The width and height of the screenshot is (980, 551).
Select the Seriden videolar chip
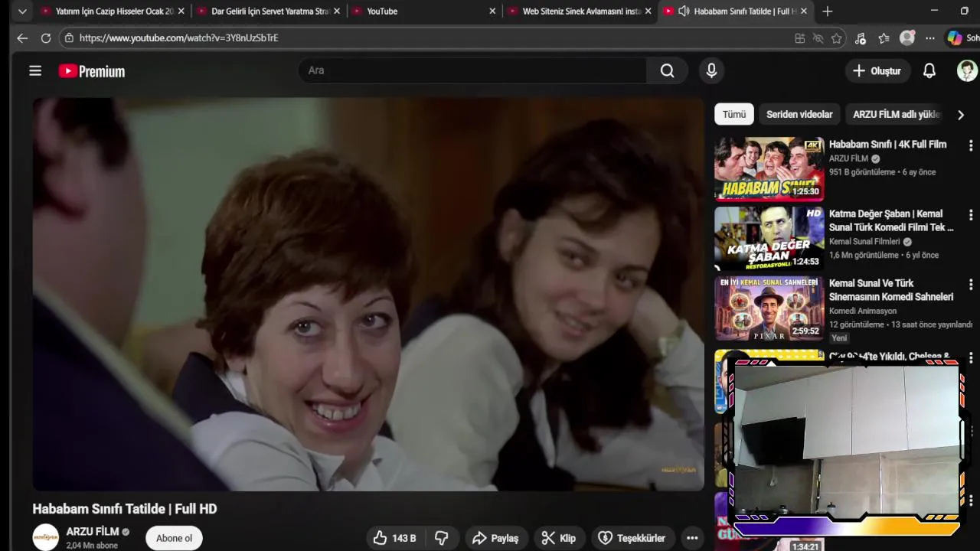[x=799, y=114]
